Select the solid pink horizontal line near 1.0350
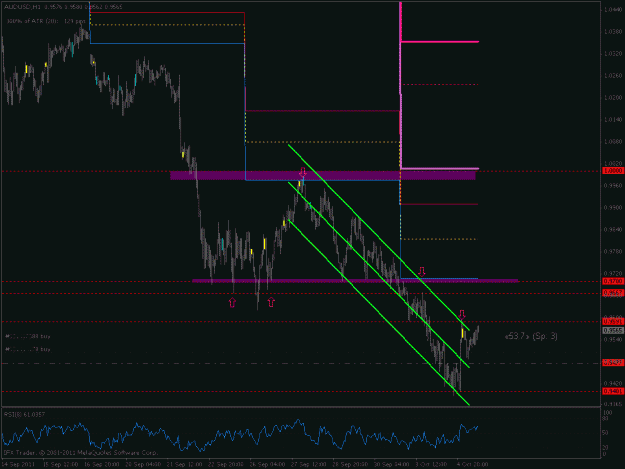625x469 pixels. (440, 41)
